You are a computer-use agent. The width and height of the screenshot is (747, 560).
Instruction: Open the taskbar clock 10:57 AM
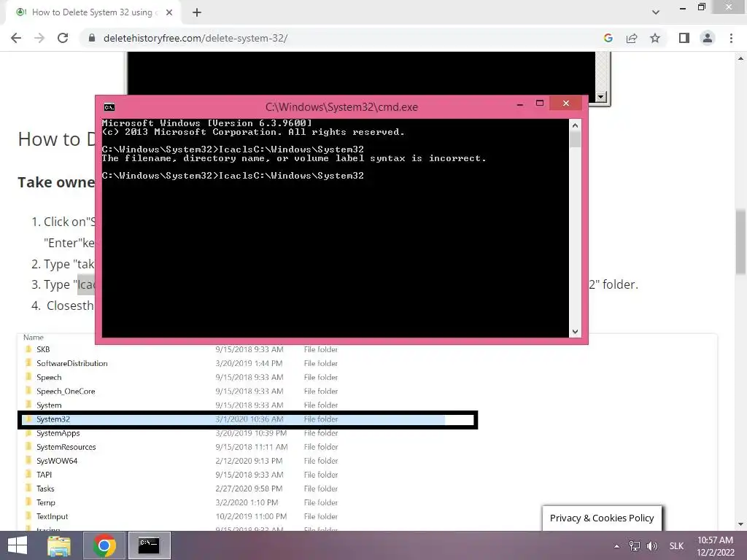(x=715, y=546)
